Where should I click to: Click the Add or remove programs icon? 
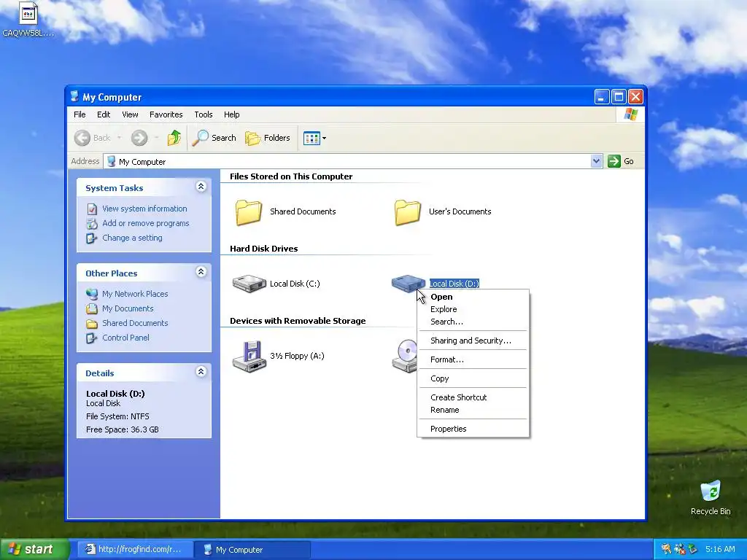(x=92, y=223)
